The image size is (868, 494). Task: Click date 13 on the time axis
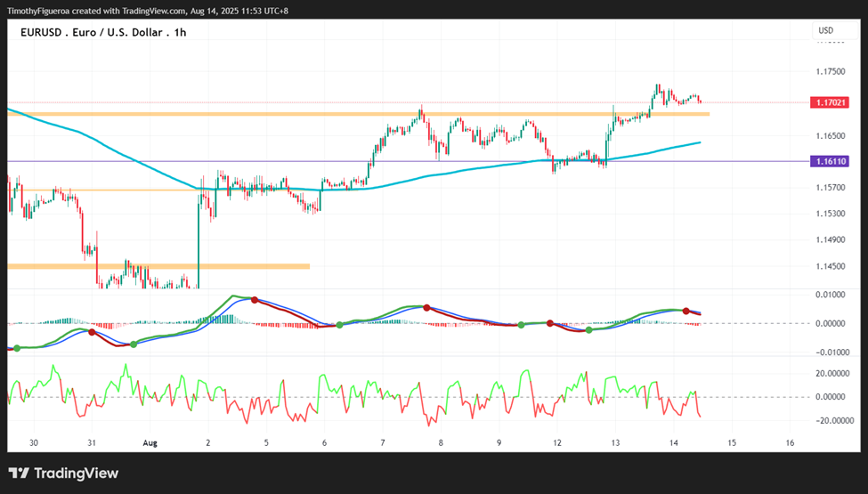point(615,443)
